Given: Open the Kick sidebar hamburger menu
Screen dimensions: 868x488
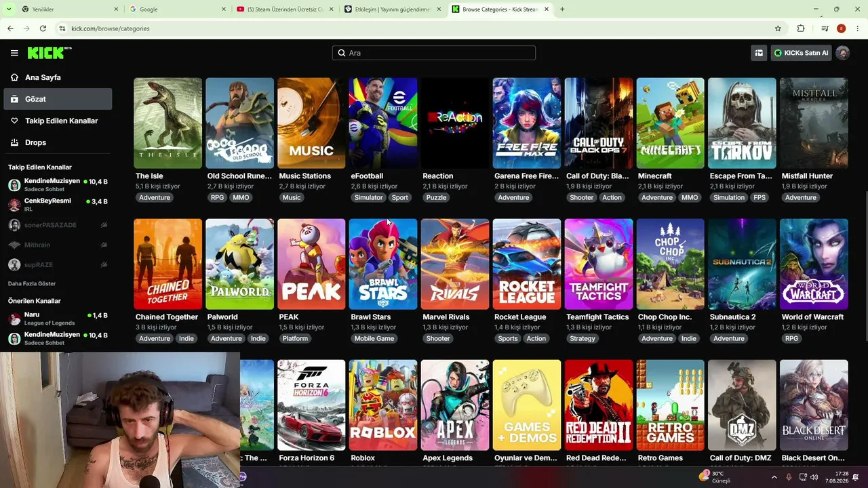Looking at the screenshot, I should [x=14, y=53].
